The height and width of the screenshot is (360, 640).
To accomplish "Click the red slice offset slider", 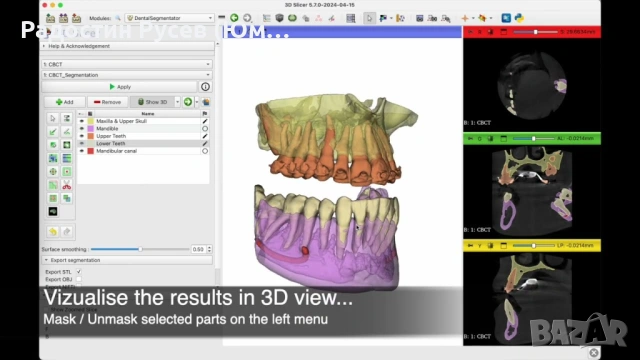I will [535, 31].
